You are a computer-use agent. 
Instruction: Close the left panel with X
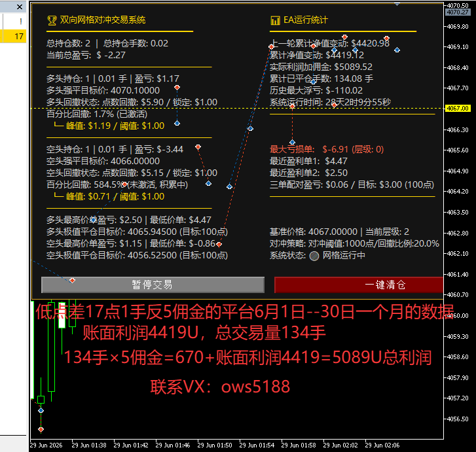[20, 7]
